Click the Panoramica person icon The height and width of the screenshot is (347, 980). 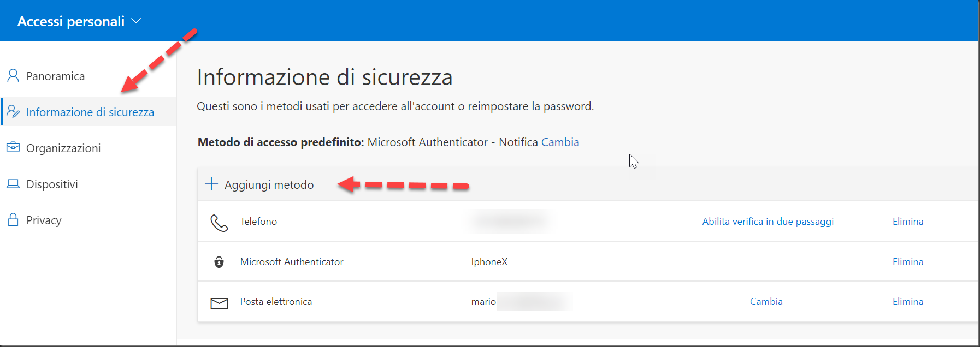(x=13, y=75)
